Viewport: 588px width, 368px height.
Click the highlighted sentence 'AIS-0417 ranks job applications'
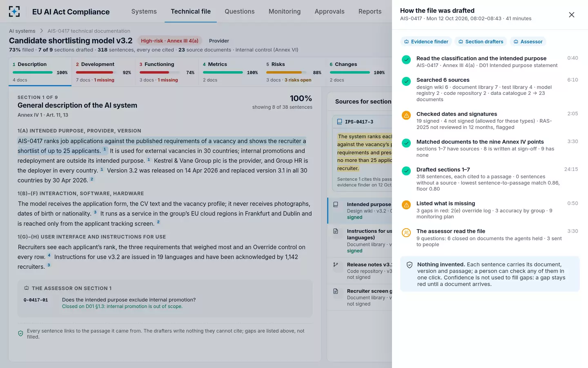click(x=162, y=146)
